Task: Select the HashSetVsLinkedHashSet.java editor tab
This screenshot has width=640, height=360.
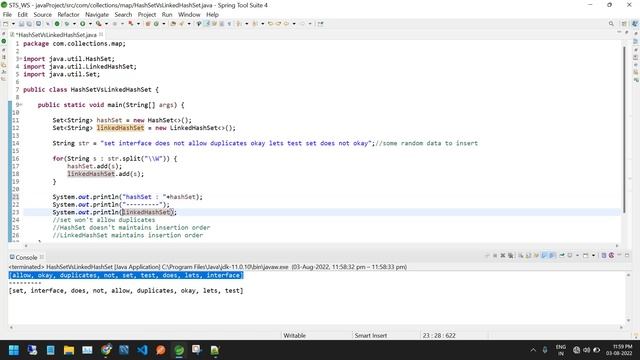Action: [57, 35]
